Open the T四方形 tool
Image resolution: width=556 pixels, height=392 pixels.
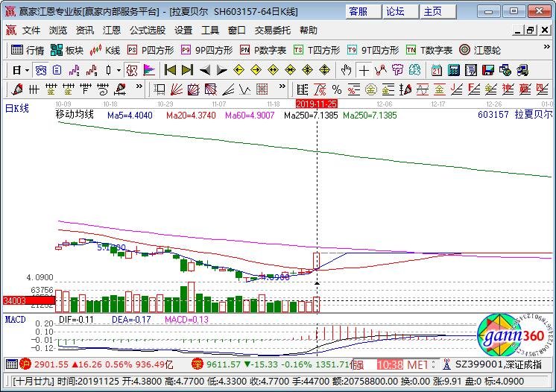317,51
